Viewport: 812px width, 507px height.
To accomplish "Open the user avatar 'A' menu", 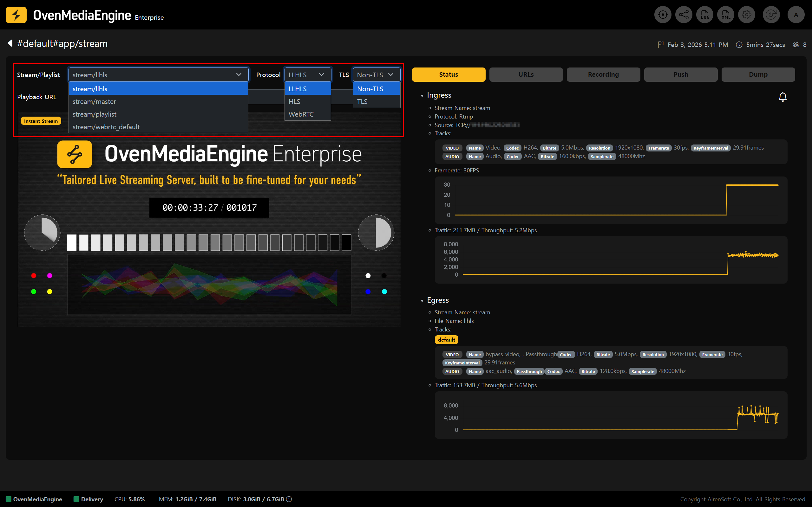I will click(796, 15).
